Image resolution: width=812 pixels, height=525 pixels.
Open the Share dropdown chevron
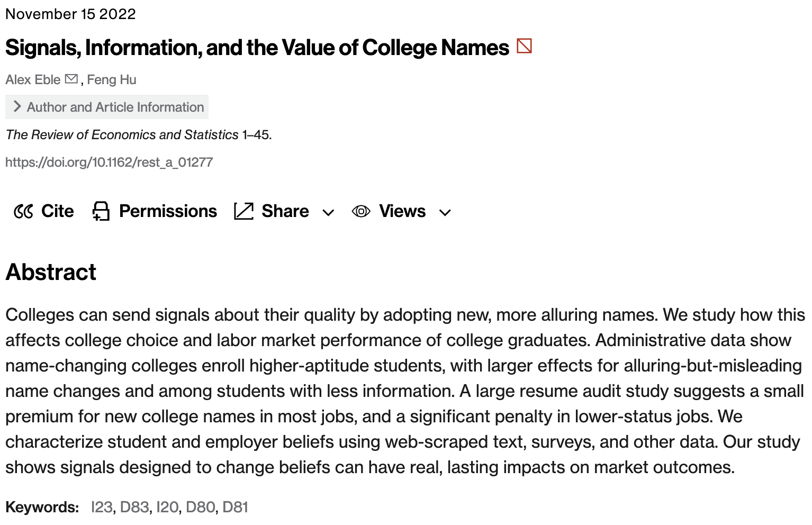click(x=329, y=213)
